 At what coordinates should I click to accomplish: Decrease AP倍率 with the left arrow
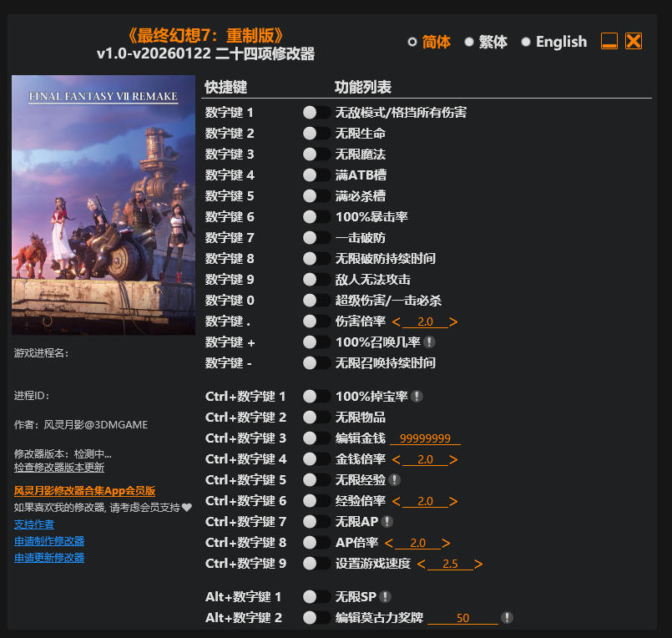(389, 544)
